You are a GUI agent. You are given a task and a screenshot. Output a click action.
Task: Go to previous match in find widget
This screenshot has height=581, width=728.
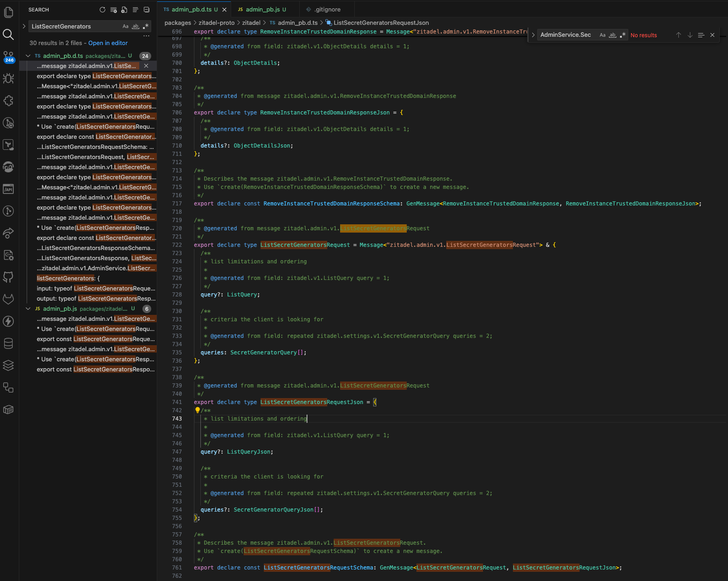(x=678, y=35)
